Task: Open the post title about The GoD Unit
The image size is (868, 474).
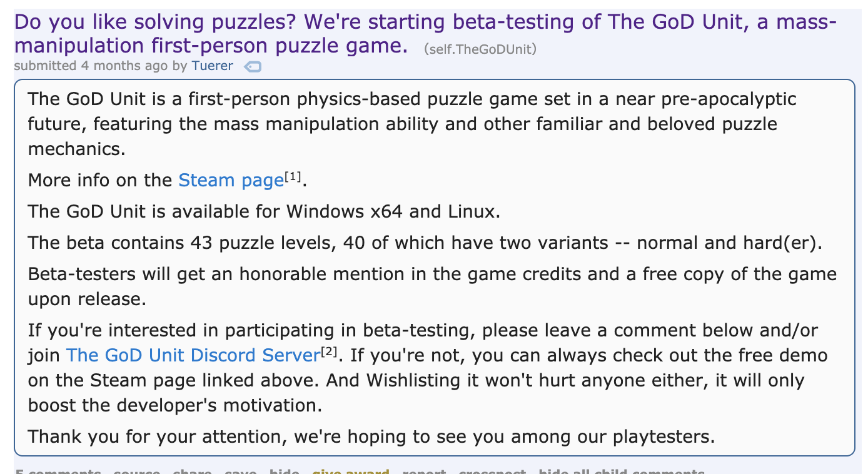Action: pos(425,34)
